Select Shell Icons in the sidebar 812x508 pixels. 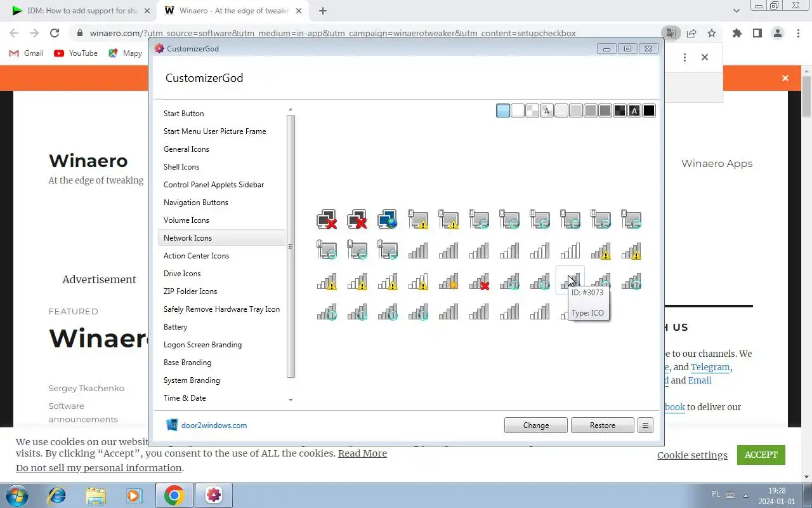(221, 167)
